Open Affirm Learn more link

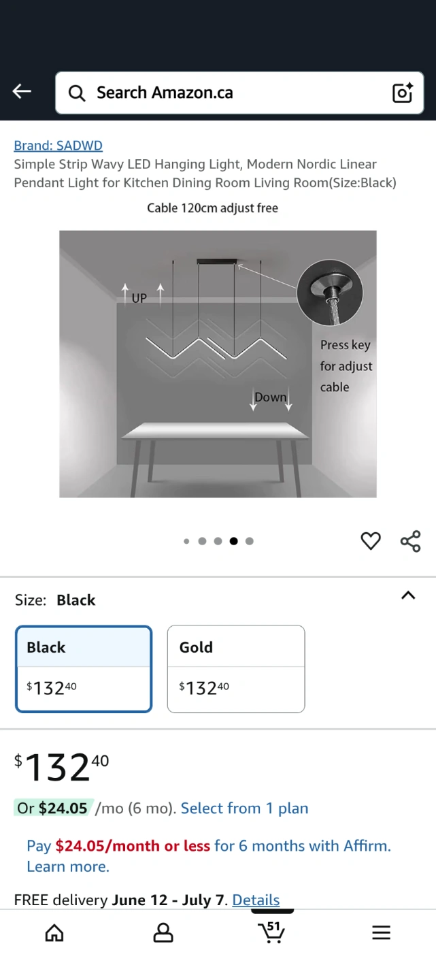tap(68, 866)
